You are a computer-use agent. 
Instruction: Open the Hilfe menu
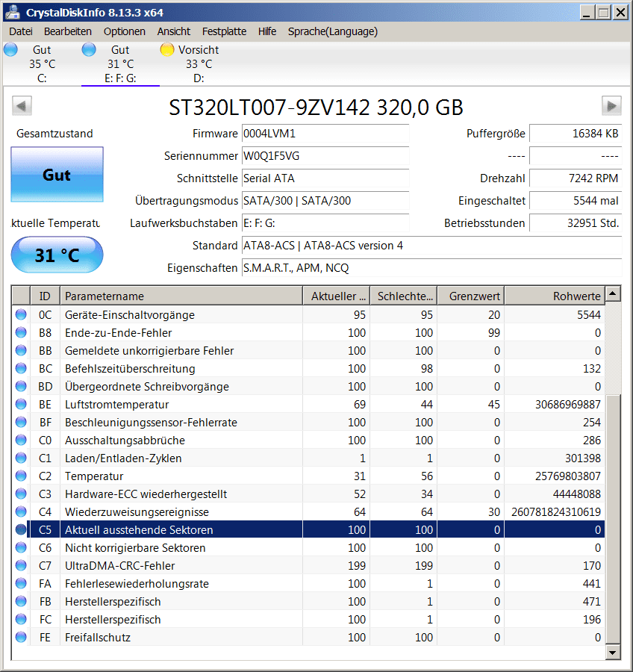267,31
